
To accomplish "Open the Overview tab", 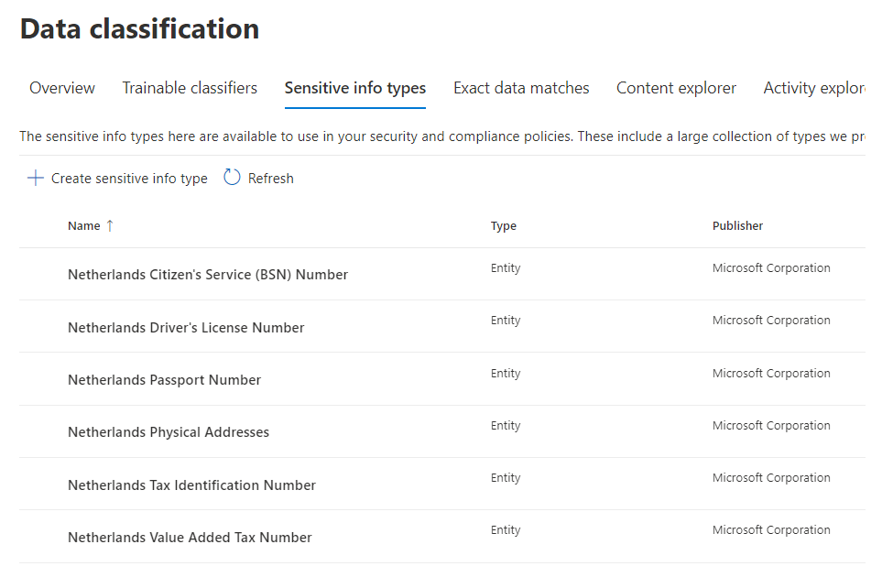I will (x=62, y=88).
